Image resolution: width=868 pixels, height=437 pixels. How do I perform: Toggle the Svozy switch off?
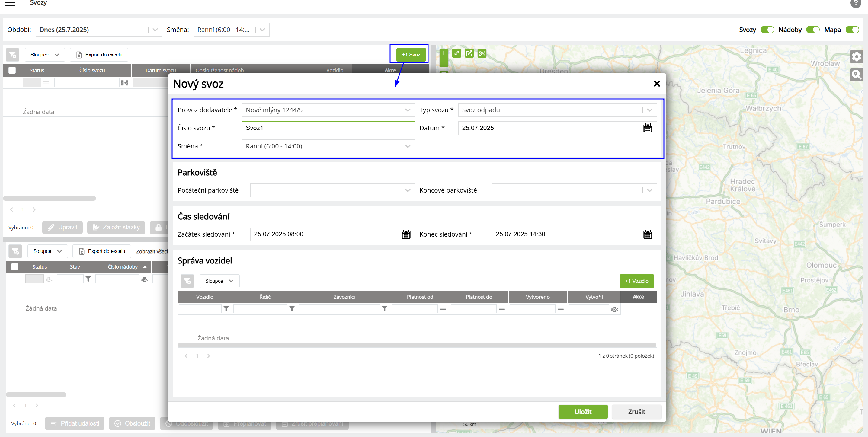767,30
